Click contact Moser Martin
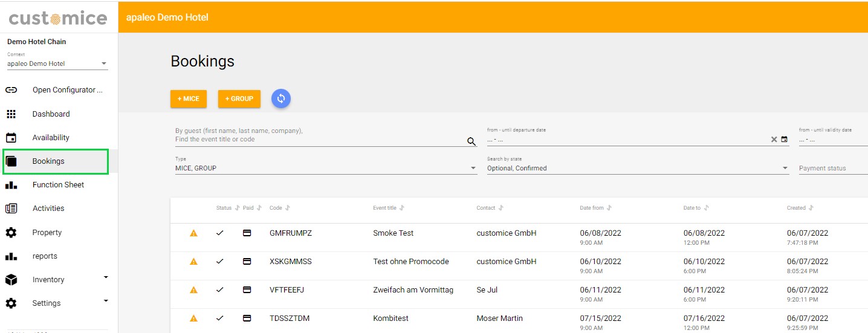This screenshot has width=868, height=333. coord(500,318)
